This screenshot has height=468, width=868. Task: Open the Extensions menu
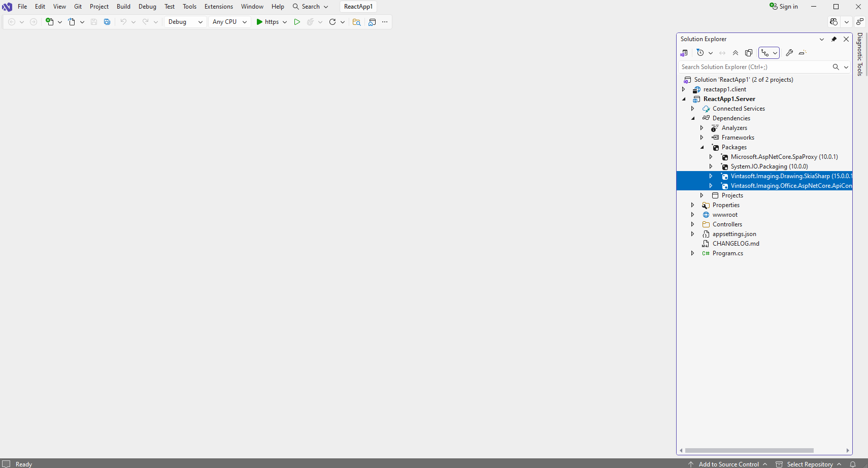tap(218, 7)
